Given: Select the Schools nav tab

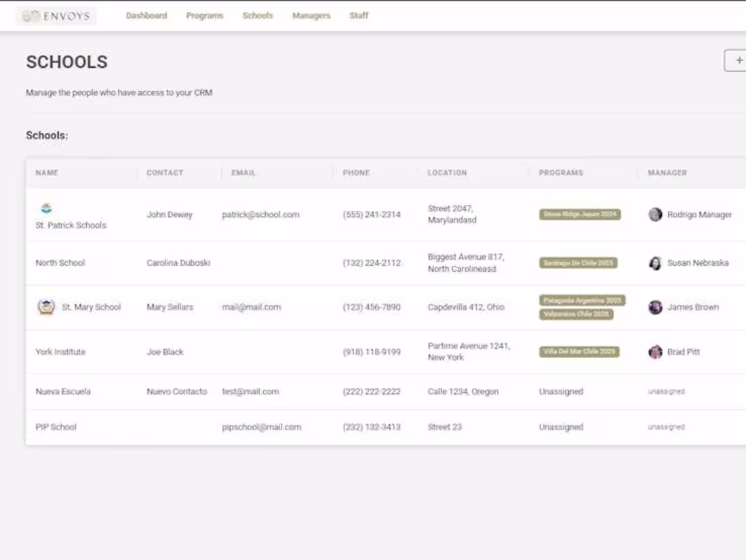Looking at the screenshot, I should [x=258, y=16].
